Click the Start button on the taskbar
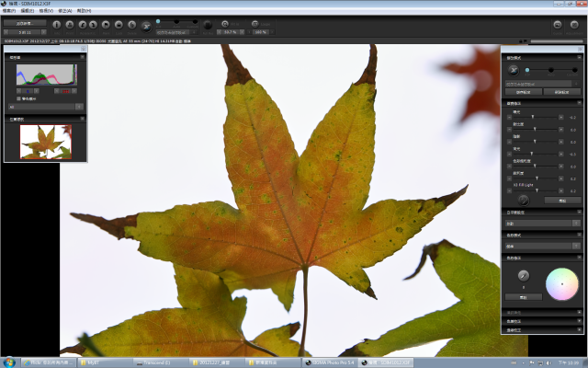 (x=9, y=362)
